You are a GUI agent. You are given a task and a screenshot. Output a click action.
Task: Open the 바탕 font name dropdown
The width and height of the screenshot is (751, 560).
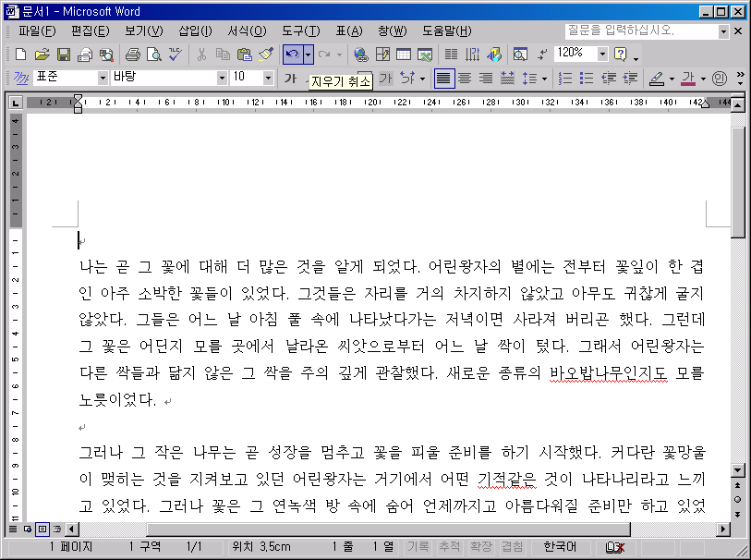pyautogui.click(x=219, y=79)
